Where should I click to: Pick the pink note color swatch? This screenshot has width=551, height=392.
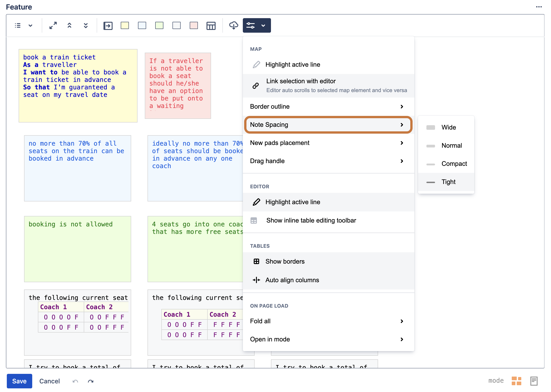click(x=194, y=25)
